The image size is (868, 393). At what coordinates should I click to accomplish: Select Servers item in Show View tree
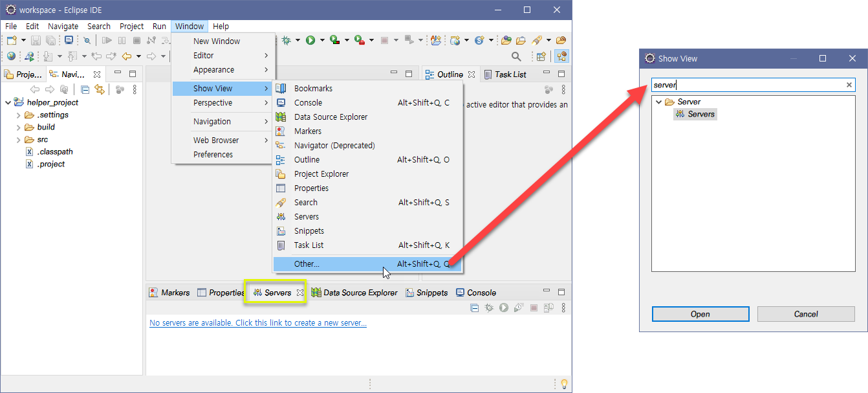(695, 114)
